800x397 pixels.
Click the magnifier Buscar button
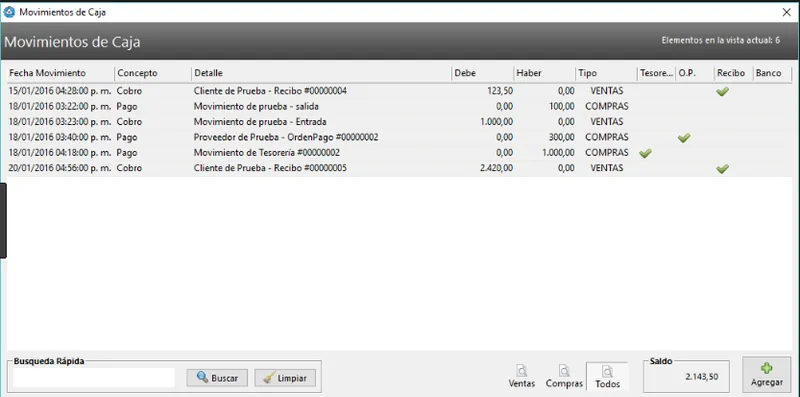point(217,378)
